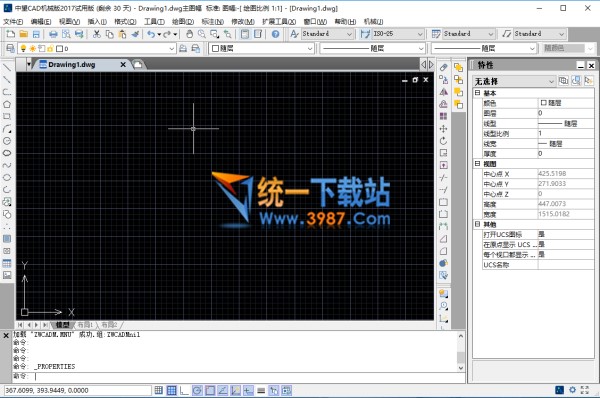Open the 随层 color control dropdown
Viewport: 600px width, 398px height.
tap(261, 49)
